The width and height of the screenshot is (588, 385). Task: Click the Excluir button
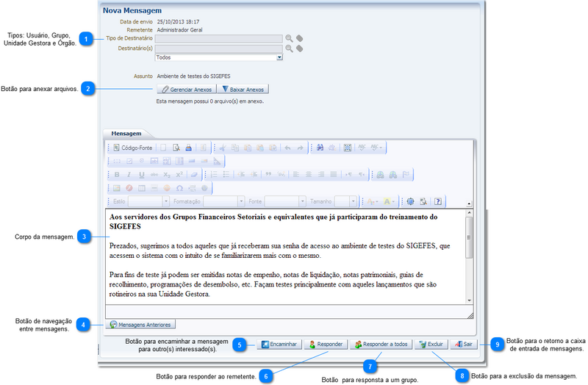click(x=431, y=344)
